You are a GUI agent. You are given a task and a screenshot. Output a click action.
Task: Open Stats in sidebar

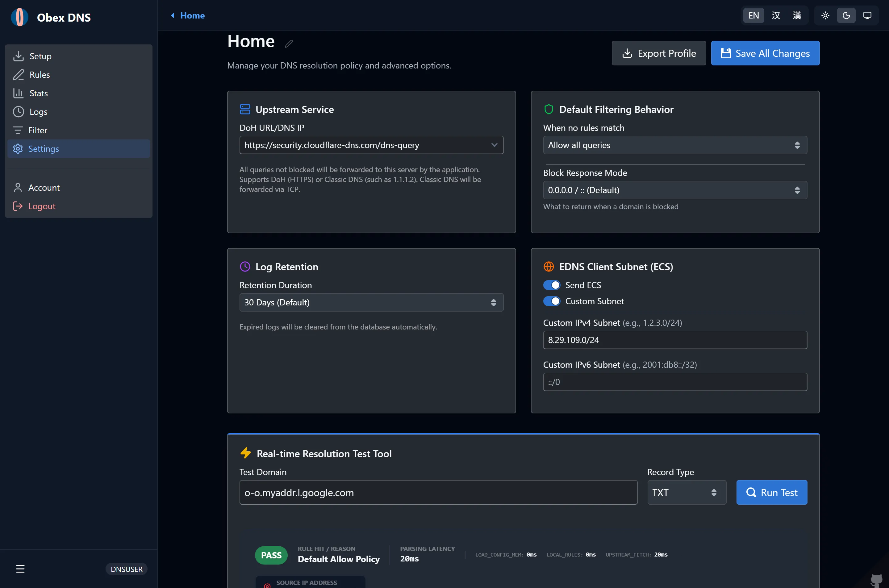79,93
